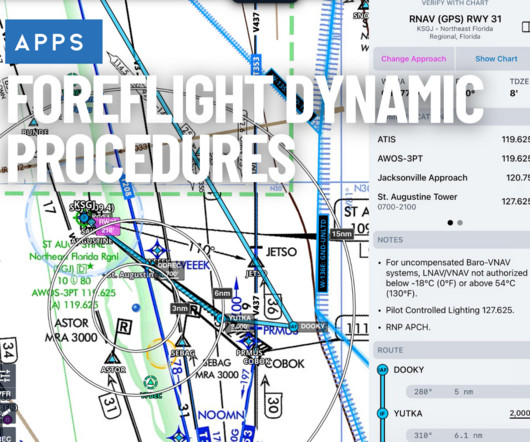The image size is (530, 442).
Task: Tap the magenta RW31 runway label
Action: [107, 226]
